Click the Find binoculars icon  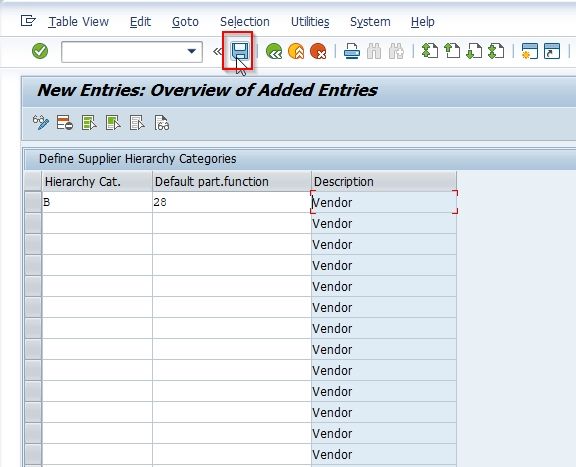(x=374, y=51)
